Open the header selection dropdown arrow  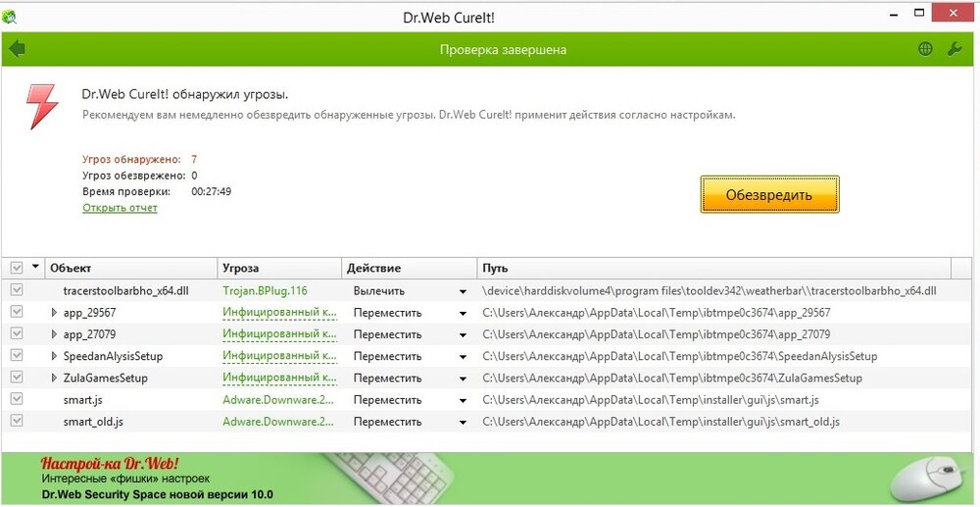point(35,267)
